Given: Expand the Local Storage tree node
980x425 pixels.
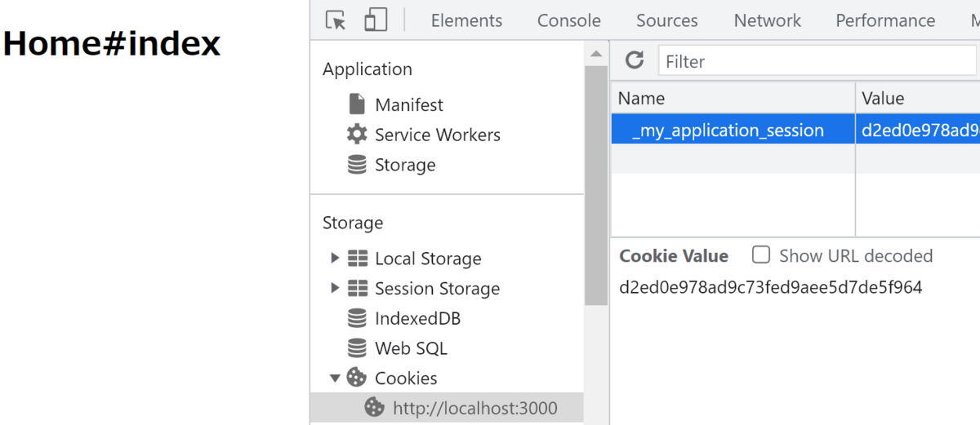Looking at the screenshot, I should coord(335,259).
